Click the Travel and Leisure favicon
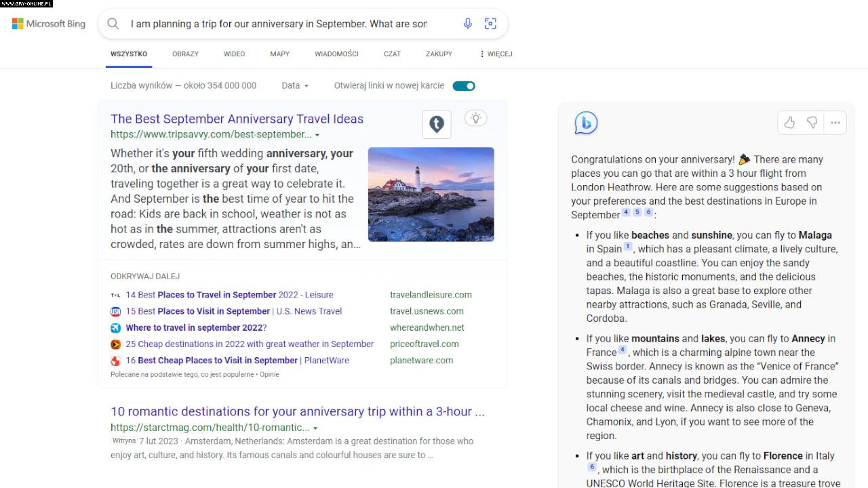The width and height of the screenshot is (868, 488). pyautogui.click(x=115, y=295)
